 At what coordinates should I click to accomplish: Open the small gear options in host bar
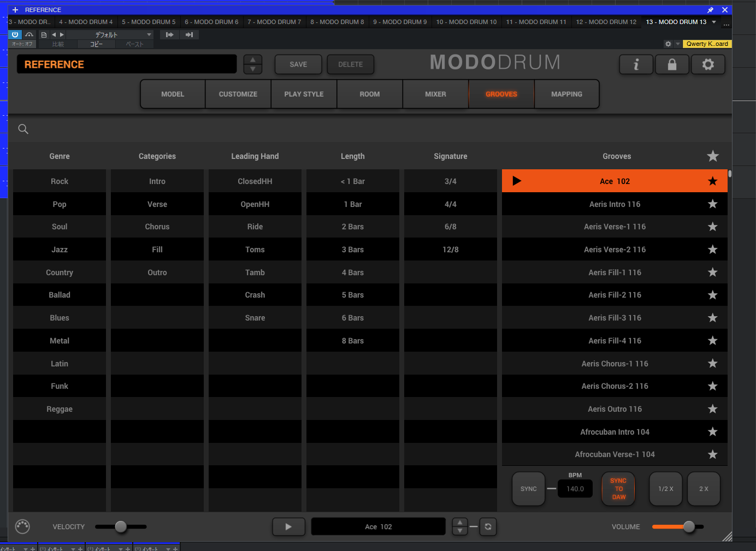(668, 44)
